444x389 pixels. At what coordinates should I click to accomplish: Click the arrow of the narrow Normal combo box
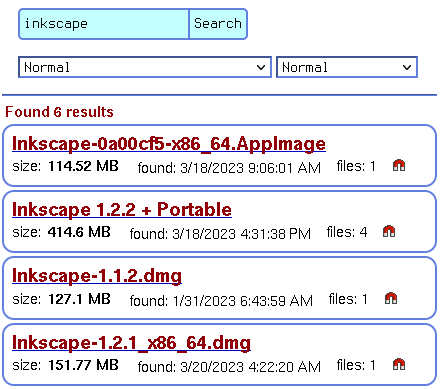pyautogui.click(x=407, y=67)
